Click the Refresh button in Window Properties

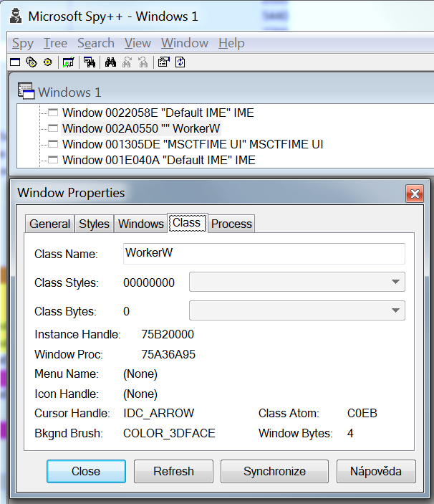click(173, 471)
